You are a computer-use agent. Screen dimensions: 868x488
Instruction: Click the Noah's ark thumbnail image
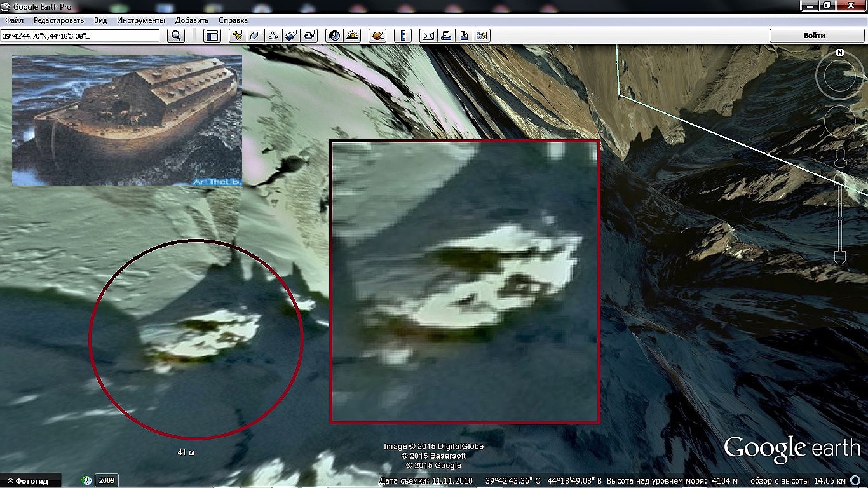pyautogui.click(x=127, y=121)
